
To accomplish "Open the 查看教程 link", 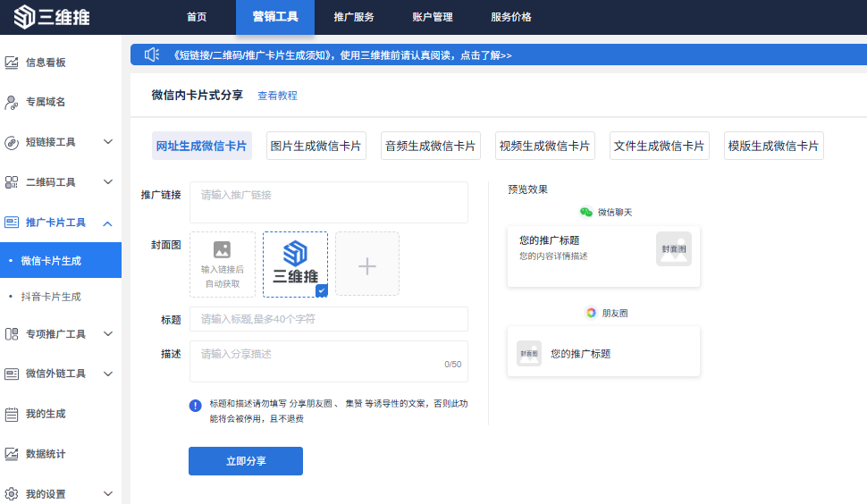I will point(278,96).
